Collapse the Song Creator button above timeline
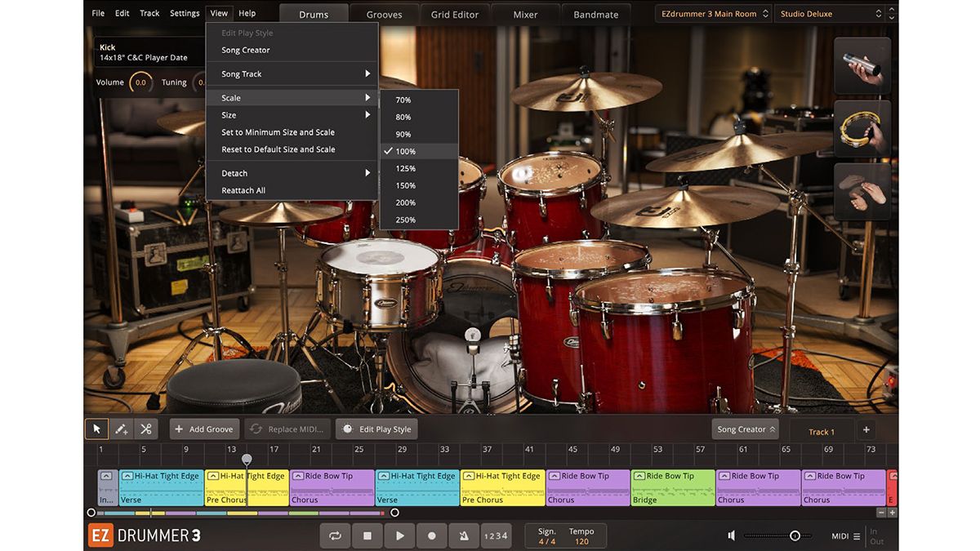This screenshot has height=551, width=980. (745, 429)
